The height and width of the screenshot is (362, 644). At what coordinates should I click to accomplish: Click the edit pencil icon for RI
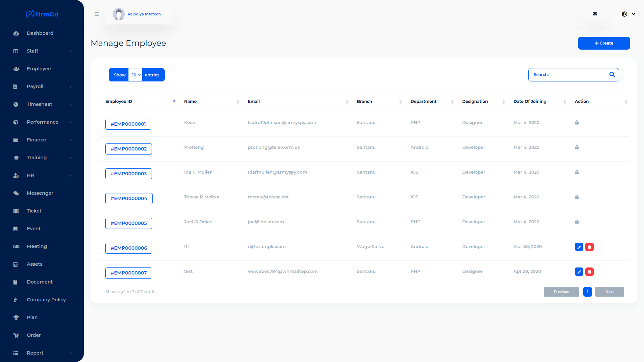[x=579, y=247]
